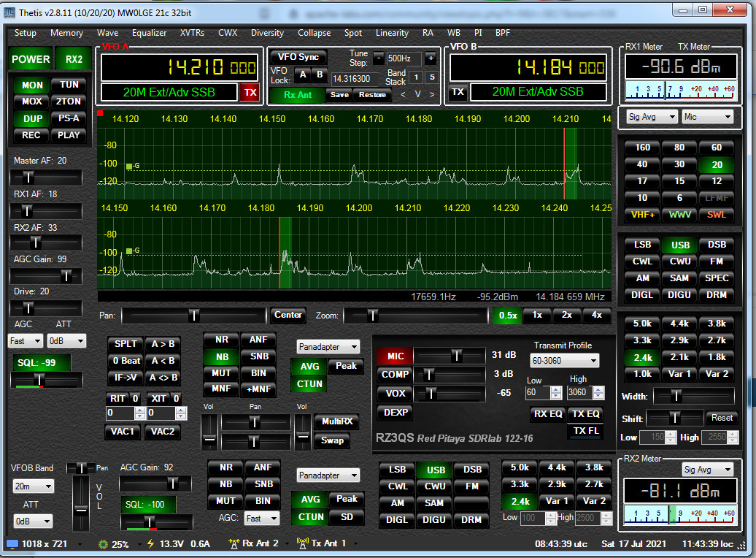Open RX1 meter Sig Avg dropdown
The width and height of the screenshot is (756, 558).
coord(652,117)
